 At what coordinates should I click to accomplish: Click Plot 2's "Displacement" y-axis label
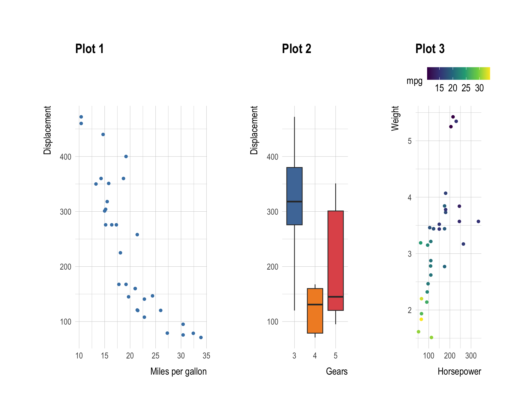coord(254,130)
